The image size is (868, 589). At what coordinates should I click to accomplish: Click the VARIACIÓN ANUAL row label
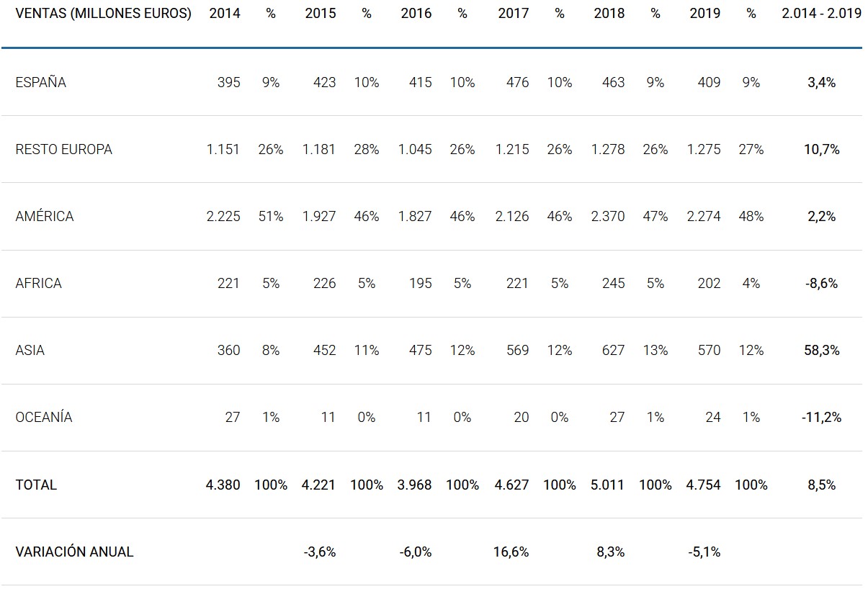click(74, 552)
